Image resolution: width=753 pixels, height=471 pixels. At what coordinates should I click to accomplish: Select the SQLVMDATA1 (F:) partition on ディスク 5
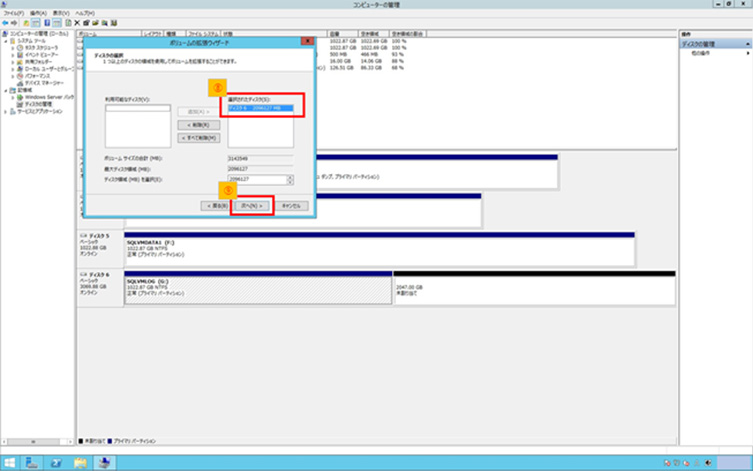tap(379, 249)
